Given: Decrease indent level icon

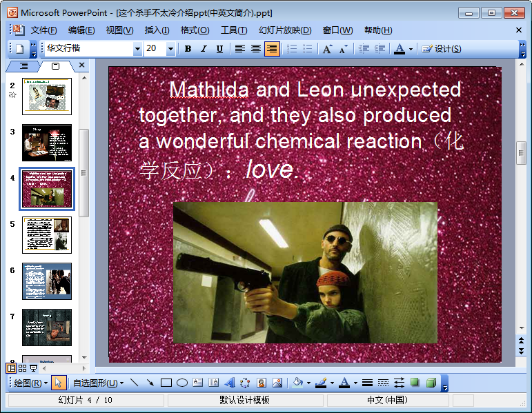Looking at the screenshot, I should coord(364,49).
